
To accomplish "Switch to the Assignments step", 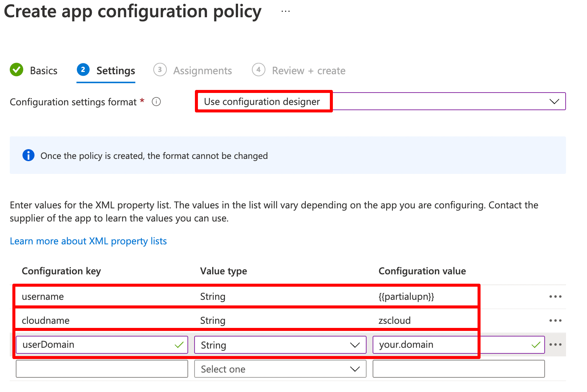I will (x=202, y=70).
